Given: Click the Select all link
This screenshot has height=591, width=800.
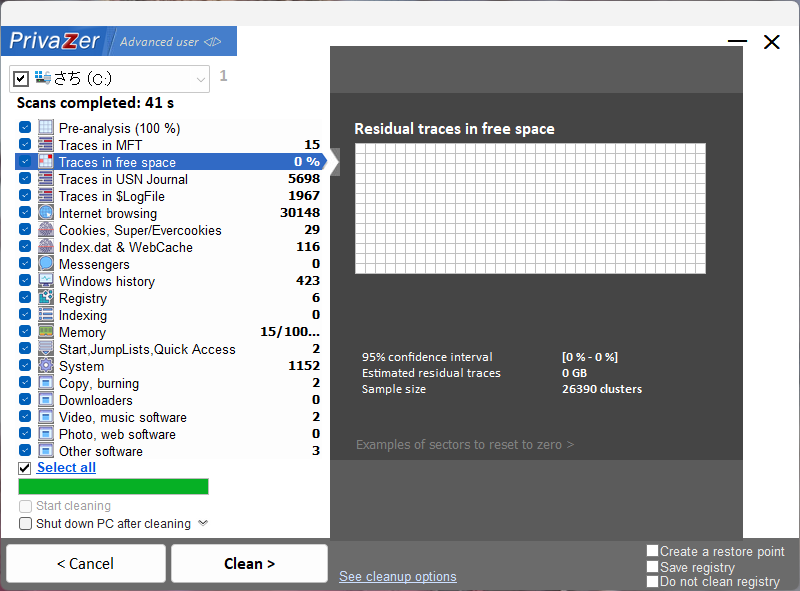Looking at the screenshot, I should pyautogui.click(x=66, y=467).
